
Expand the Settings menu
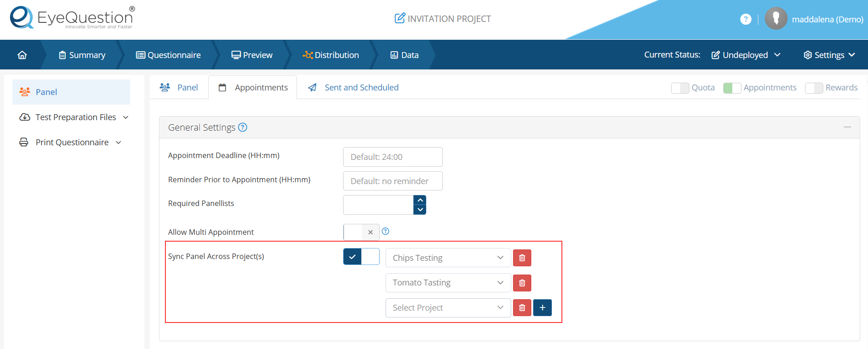click(829, 55)
